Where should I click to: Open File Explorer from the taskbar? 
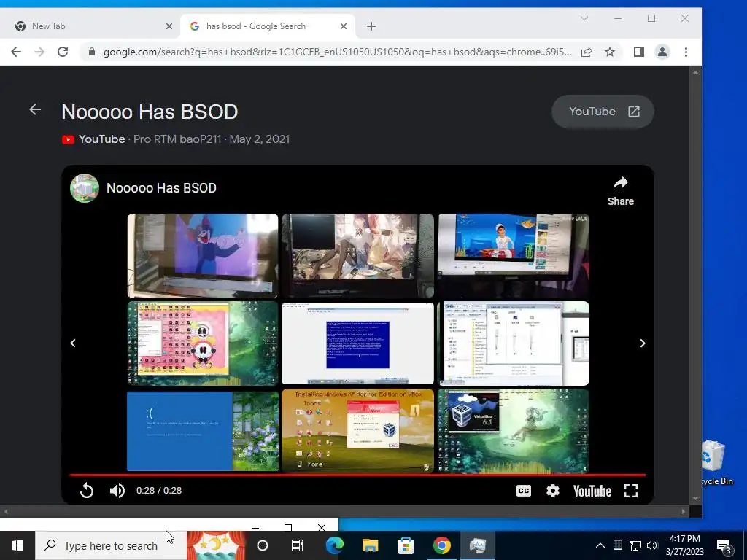click(370, 545)
